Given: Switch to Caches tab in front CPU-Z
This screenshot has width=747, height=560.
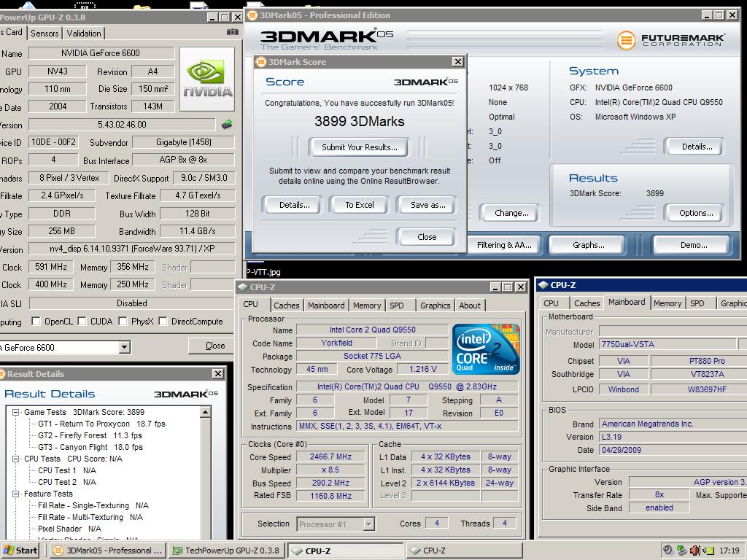Looking at the screenshot, I should [286, 306].
